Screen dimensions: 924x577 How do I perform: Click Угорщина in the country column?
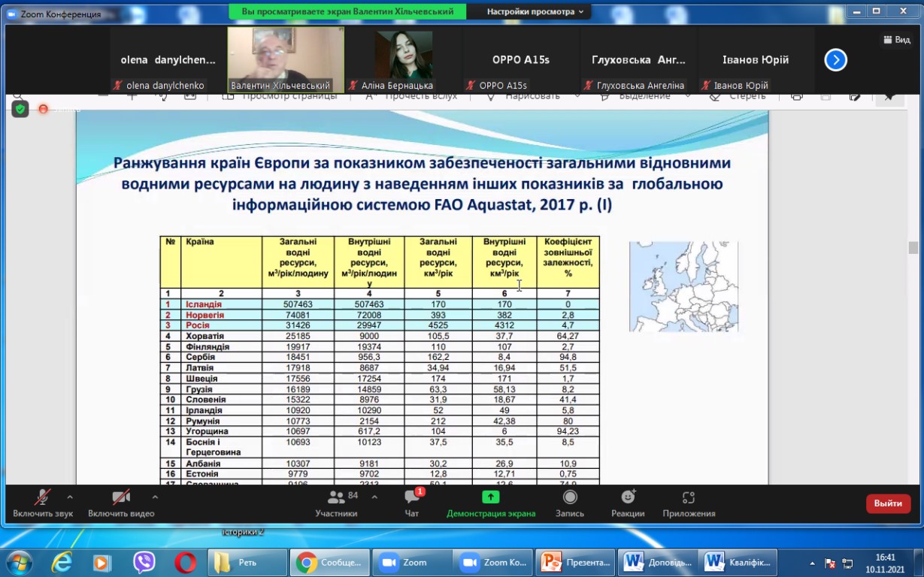206,431
